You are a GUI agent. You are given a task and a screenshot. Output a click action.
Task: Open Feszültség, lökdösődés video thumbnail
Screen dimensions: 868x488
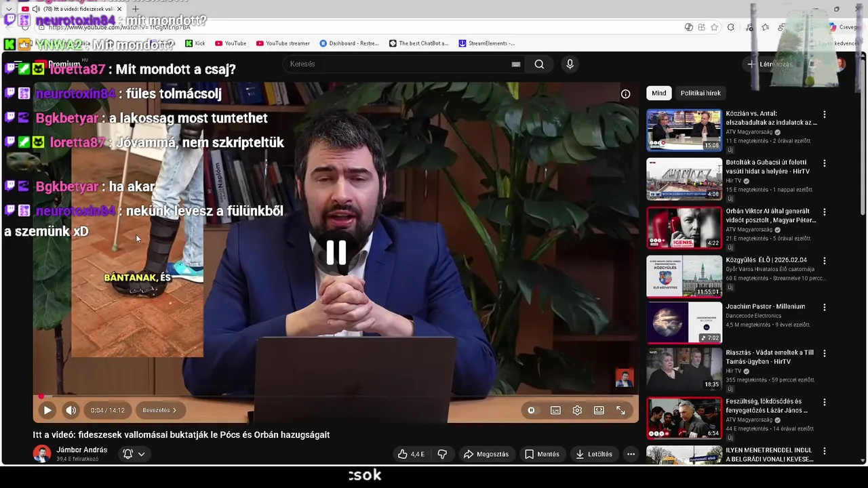coord(684,418)
